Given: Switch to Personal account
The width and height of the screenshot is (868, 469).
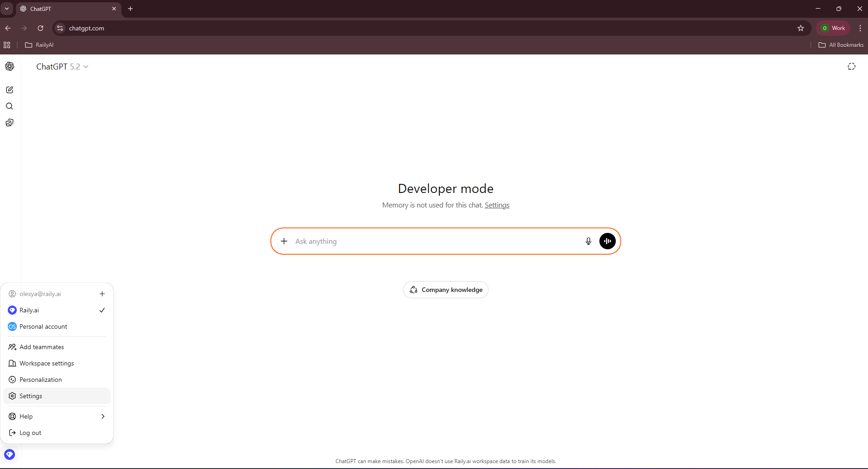Looking at the screenshot, I should [57, 326].
